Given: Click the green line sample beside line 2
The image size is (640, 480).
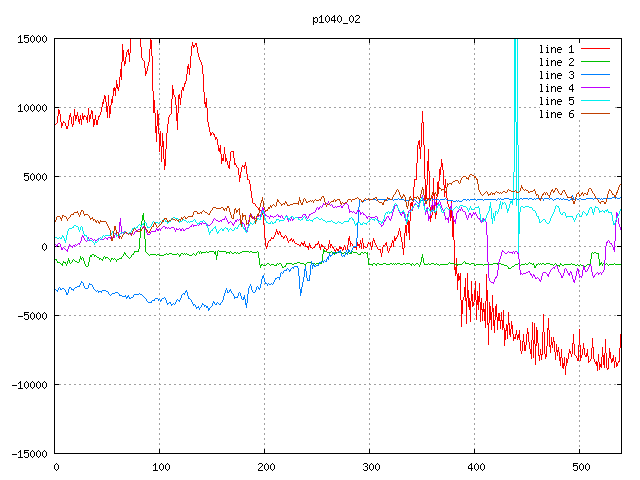Looking at the screenshot, I should 596,62.
